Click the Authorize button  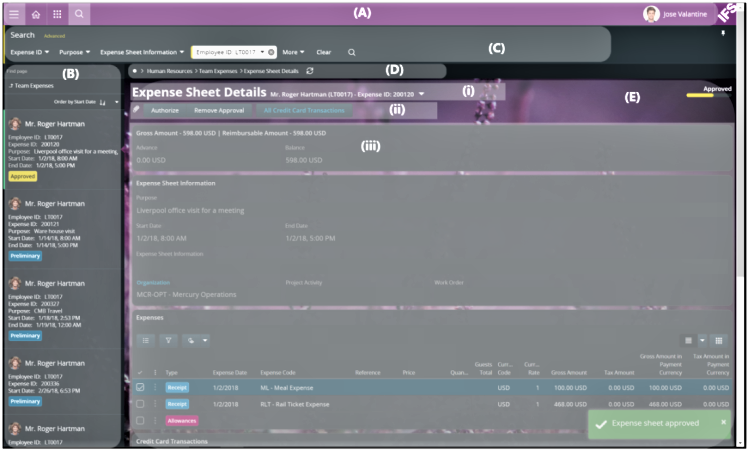click(164, 109)
